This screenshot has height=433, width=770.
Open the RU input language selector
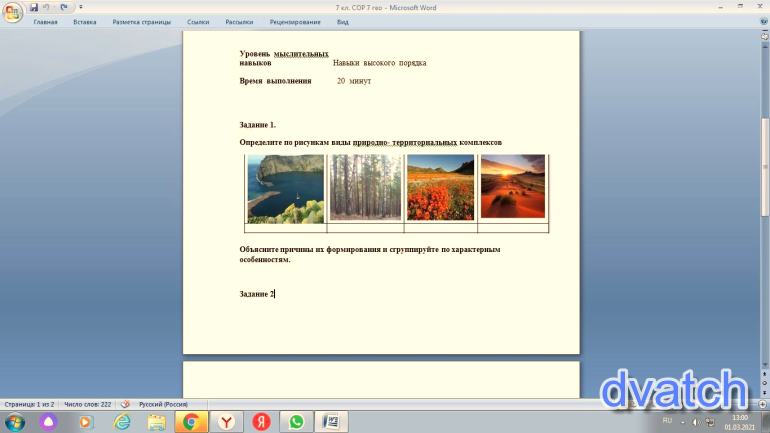pos(667,422)
